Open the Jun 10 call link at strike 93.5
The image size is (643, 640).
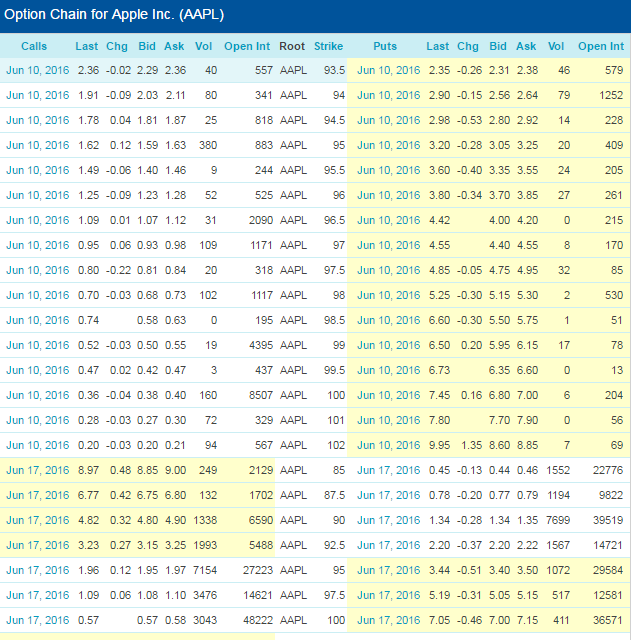pyautogui.click(x=38, y=70)
